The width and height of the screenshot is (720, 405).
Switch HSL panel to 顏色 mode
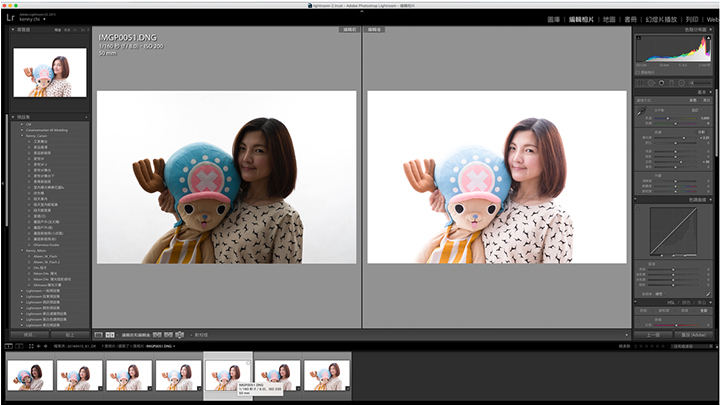click(x=686, y=303)
